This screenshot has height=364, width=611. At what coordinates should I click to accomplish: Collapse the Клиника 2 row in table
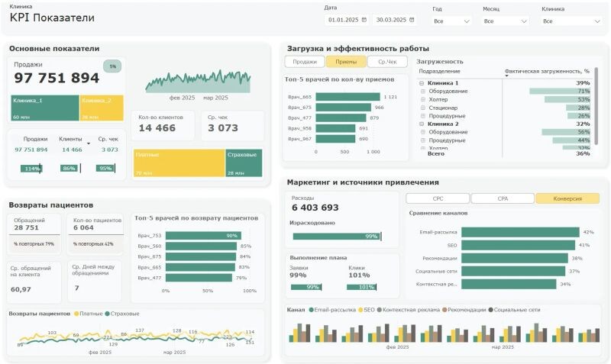tap(422, 124)
